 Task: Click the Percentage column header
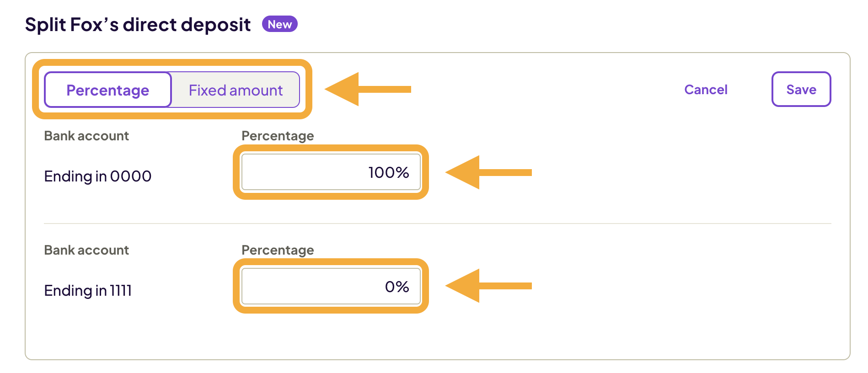coord(277,136)
